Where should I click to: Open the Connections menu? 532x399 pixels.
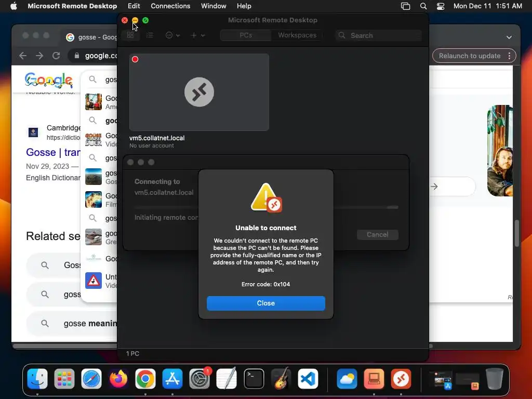pos(170,6)
